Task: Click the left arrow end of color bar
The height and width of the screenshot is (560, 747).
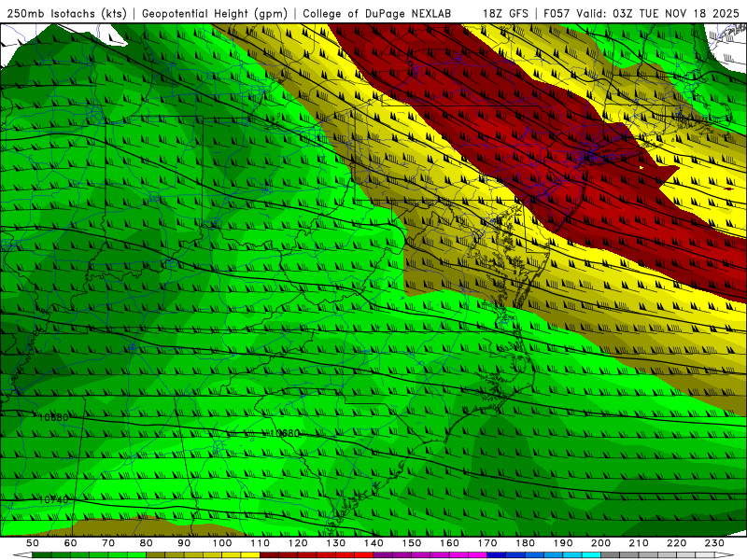Action: (x=22, y=555)
